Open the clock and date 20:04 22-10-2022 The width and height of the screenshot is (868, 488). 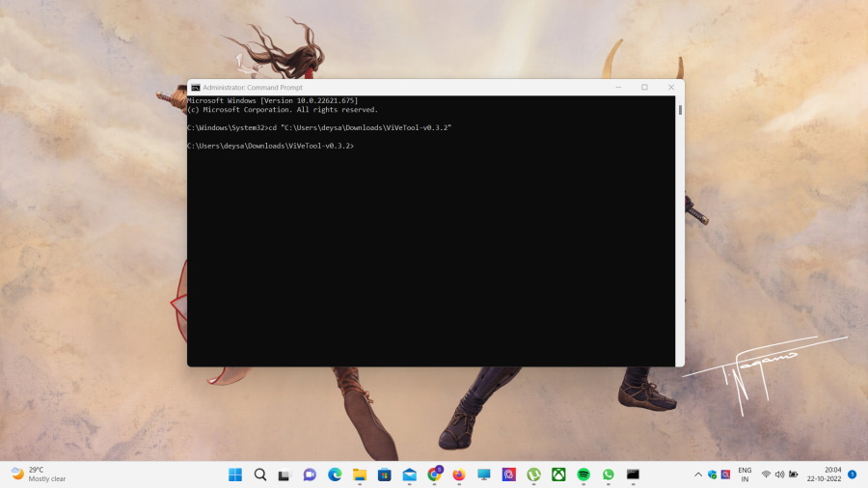[x=824, y=474]
